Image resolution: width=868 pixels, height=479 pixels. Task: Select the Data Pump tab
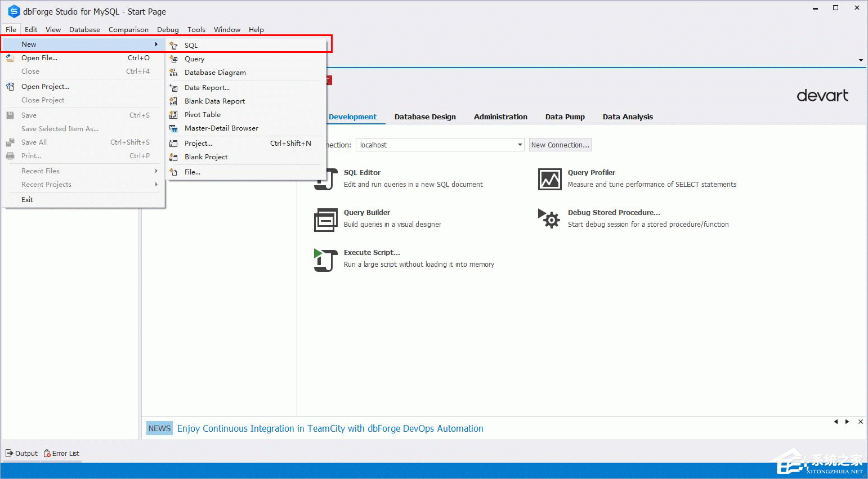(x=565, y=117)
